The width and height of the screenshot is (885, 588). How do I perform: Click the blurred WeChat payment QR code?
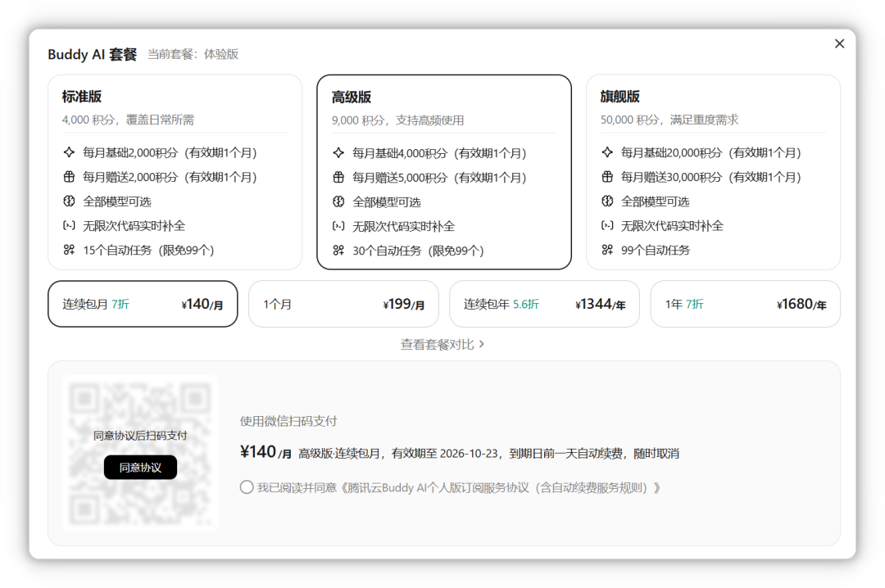click(x=141, y=453)
